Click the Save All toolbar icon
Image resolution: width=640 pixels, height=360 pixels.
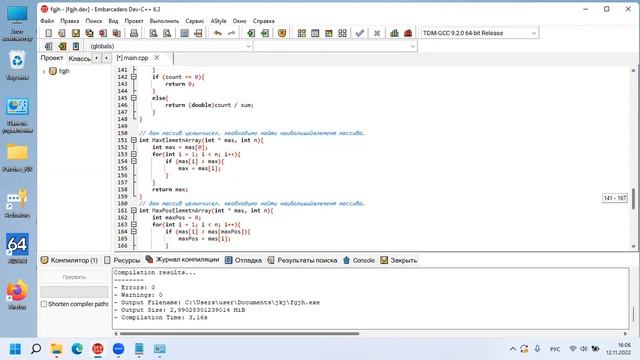click(89, 33)
